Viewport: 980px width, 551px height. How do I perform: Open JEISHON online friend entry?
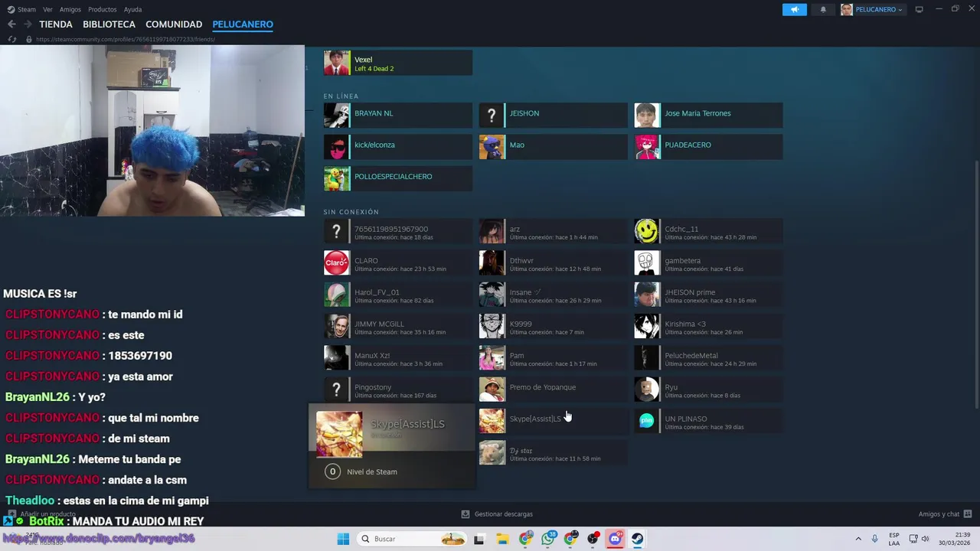tap(553, 116)
